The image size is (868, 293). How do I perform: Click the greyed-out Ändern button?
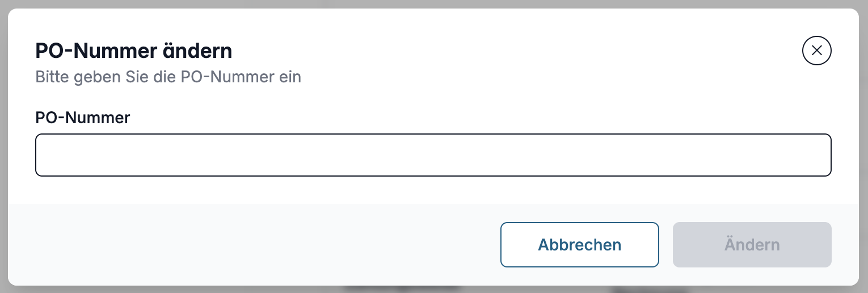(x=752, y=245)
